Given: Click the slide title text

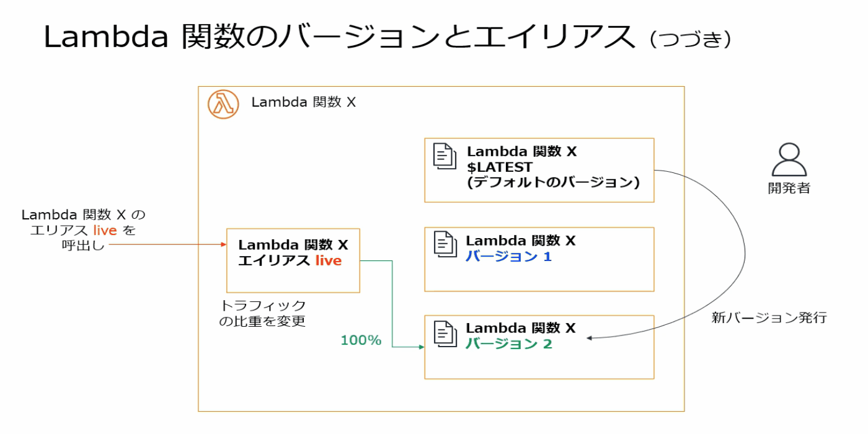Looking at the screenshot, I should (340, 38).
